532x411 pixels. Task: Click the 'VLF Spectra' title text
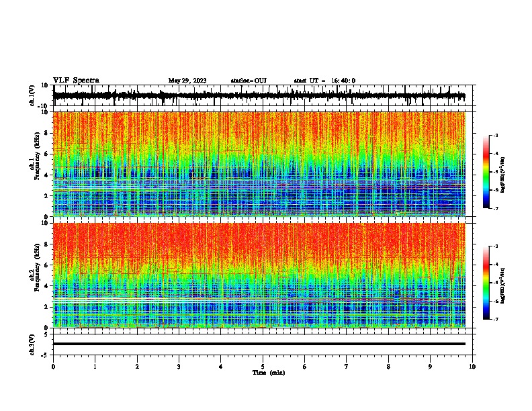pos(76,81)
